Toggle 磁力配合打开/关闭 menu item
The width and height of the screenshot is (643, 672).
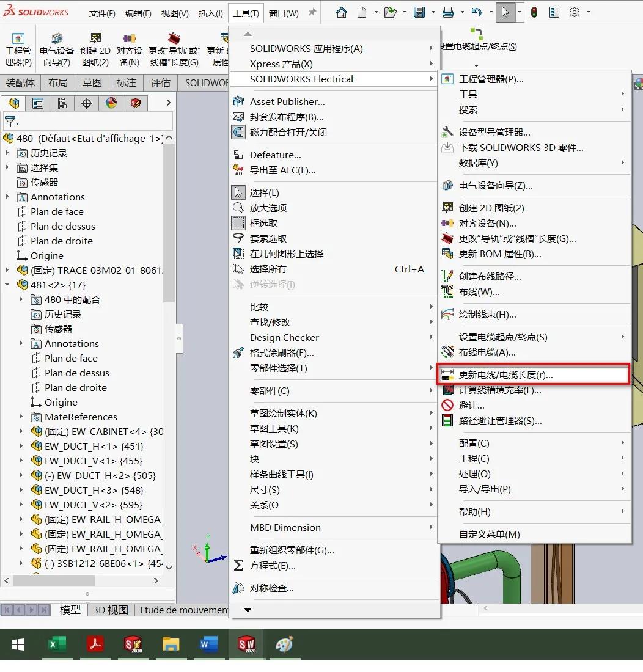pos(333,132)
